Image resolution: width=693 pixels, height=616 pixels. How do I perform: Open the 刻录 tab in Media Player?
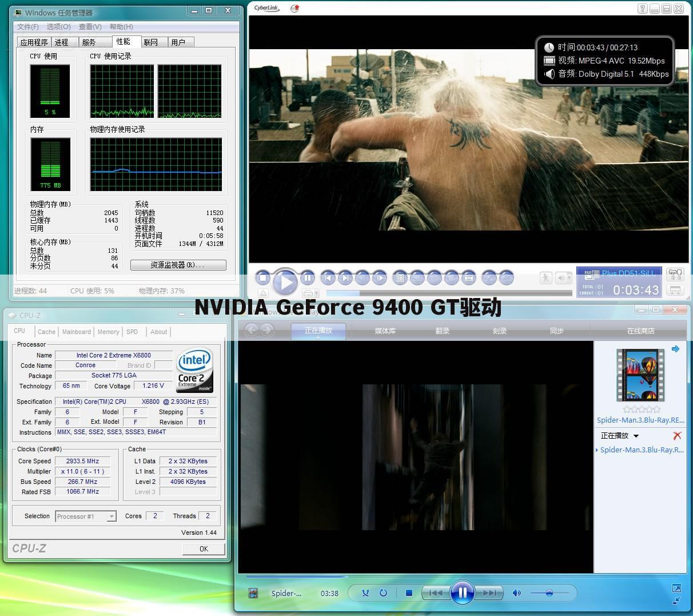(499, 331)
